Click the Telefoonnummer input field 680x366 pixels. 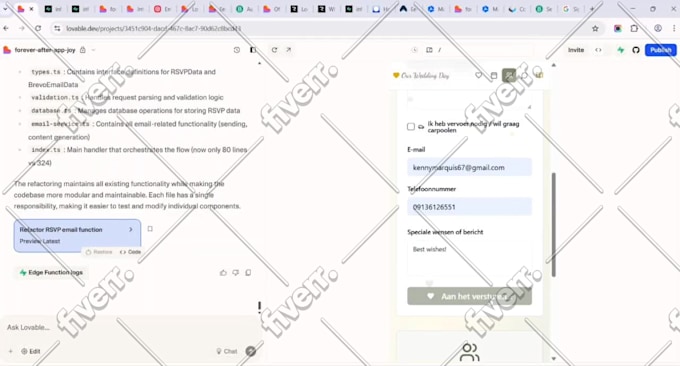(469, 207)
